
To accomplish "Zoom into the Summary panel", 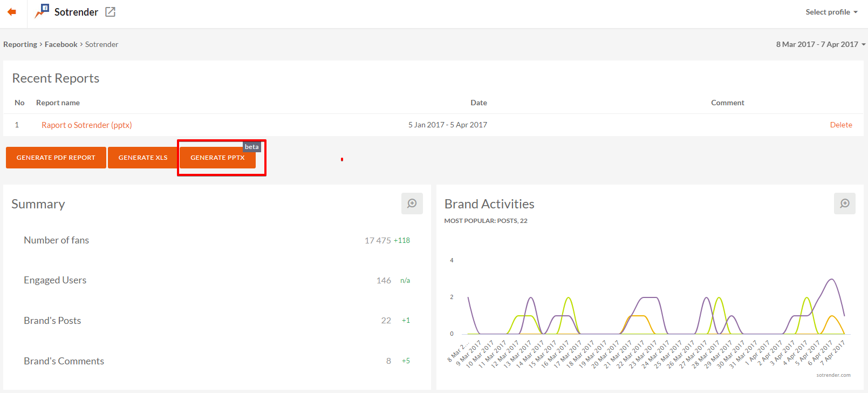I will [412, 204].
